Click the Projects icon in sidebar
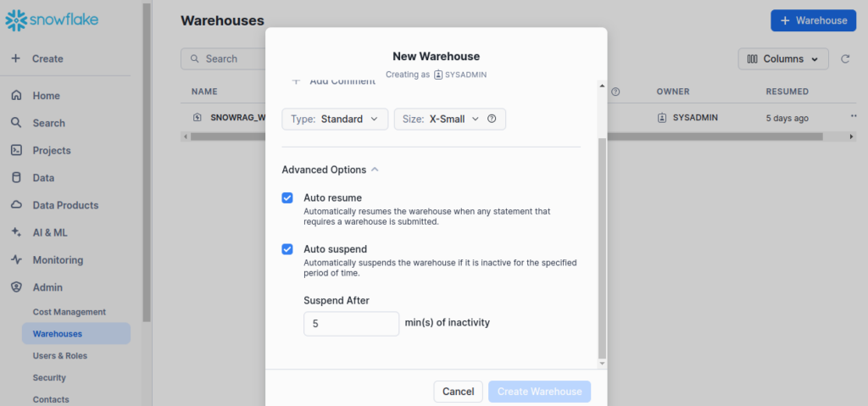This screenshot has height=406, width=868. click(x=16, y=150)
